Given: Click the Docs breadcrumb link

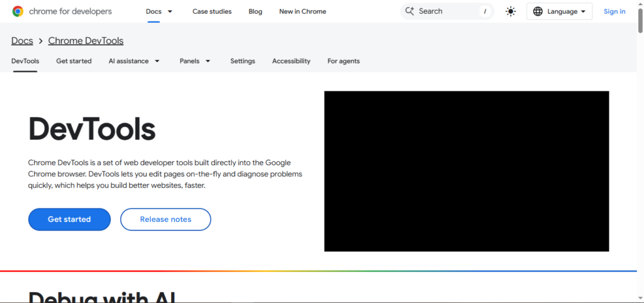Looking at the screenshot, I should coord(22,41).
